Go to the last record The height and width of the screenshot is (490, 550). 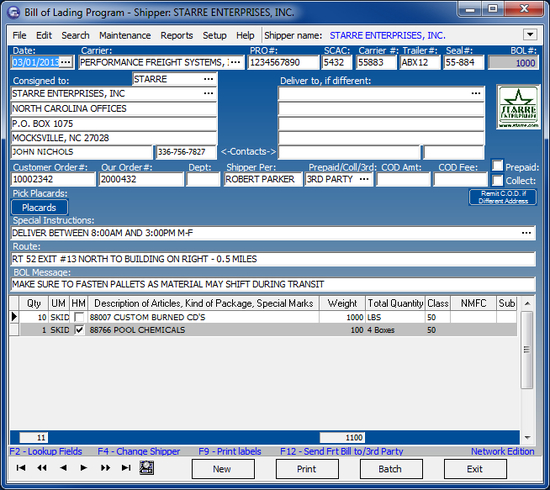tap(126, 468)
